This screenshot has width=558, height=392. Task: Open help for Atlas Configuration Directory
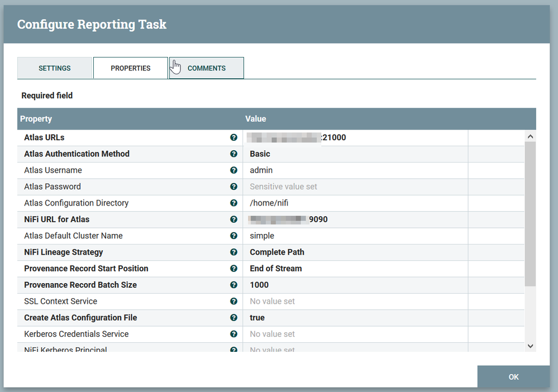click(x=233, y=203)
